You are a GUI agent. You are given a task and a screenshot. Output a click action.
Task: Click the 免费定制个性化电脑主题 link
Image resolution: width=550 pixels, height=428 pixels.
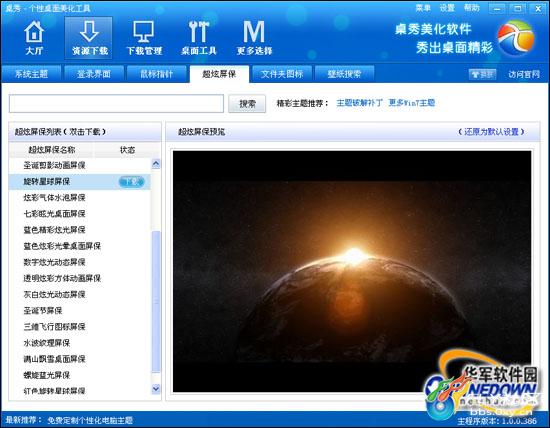(x=90, y=420)
